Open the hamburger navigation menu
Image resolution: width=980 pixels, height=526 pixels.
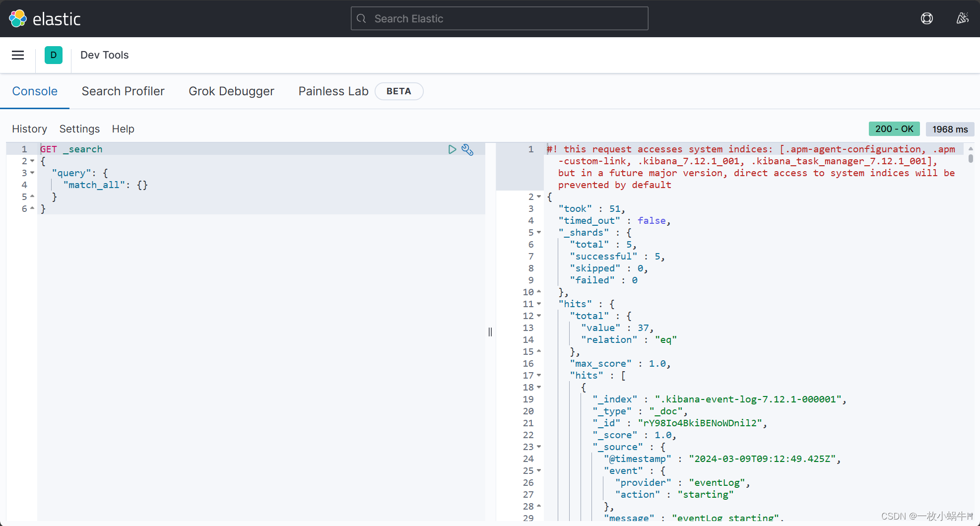coord(18,55)
